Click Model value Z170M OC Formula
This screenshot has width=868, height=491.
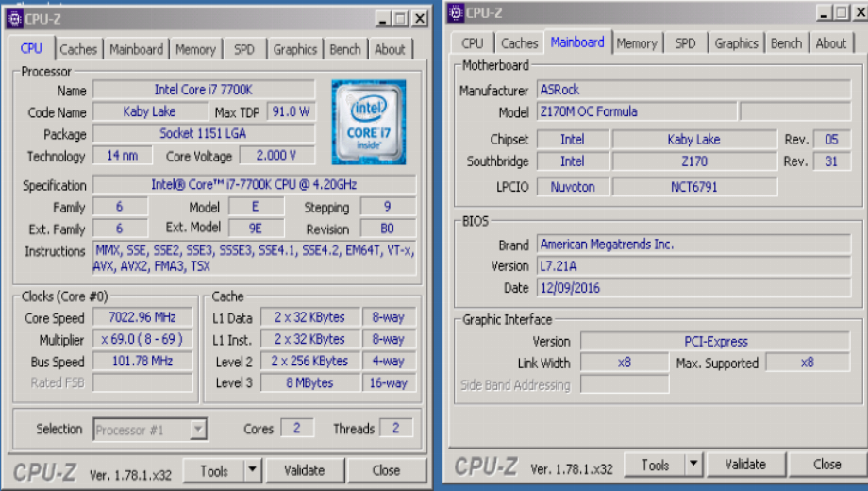coord(637,111)
